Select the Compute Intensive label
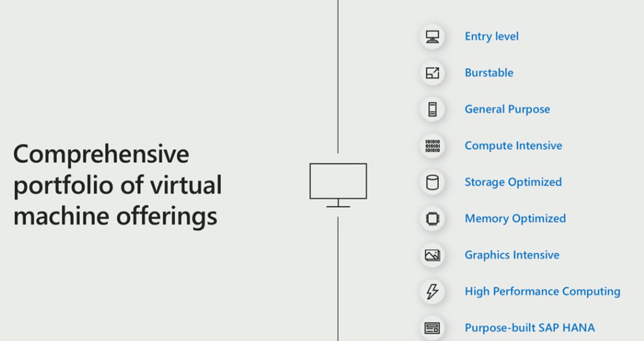 tap(513, 146)
